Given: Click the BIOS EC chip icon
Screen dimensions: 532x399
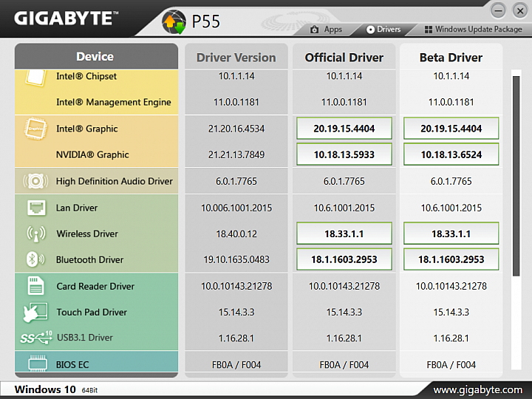Looking at the screenshot, I should (x=35, y=364).
